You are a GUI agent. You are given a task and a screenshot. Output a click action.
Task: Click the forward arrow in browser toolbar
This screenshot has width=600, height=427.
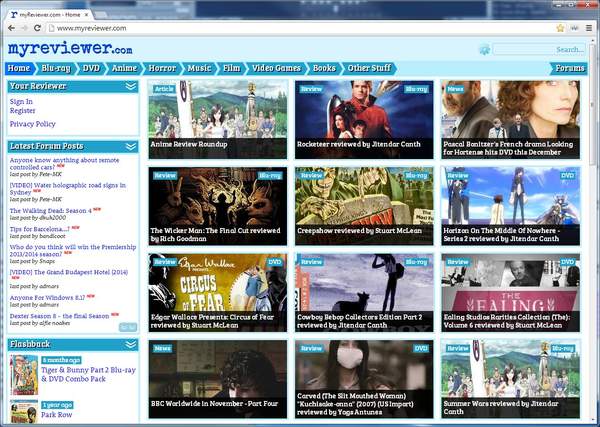(x=24, y=28)
